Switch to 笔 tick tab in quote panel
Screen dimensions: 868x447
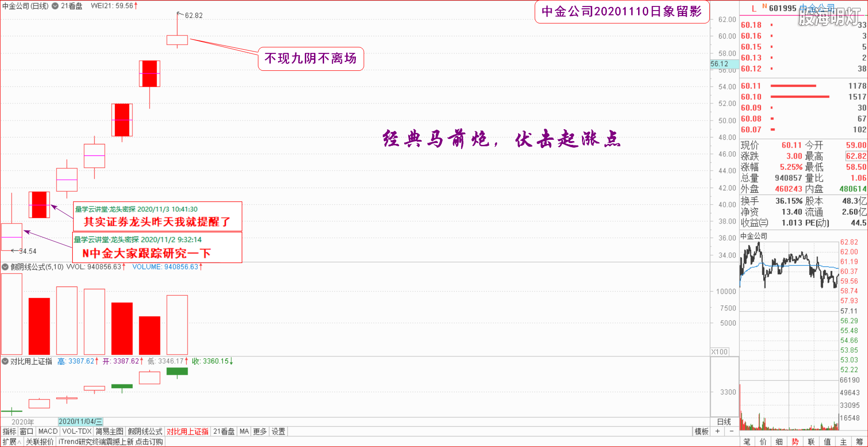[x=747, y=442]
